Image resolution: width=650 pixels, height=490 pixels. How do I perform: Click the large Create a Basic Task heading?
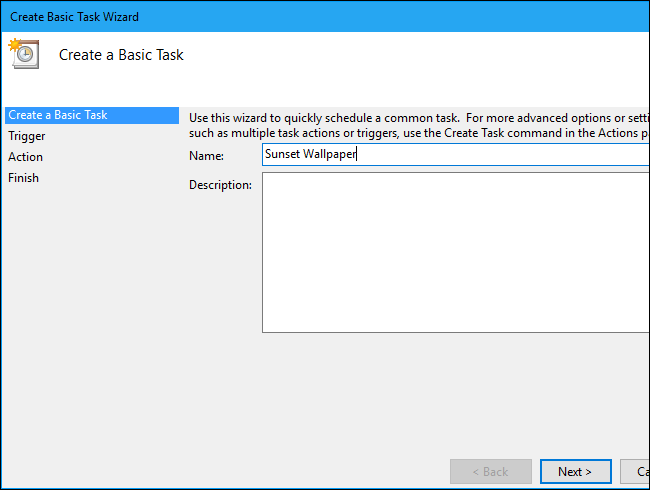(121, 55)
